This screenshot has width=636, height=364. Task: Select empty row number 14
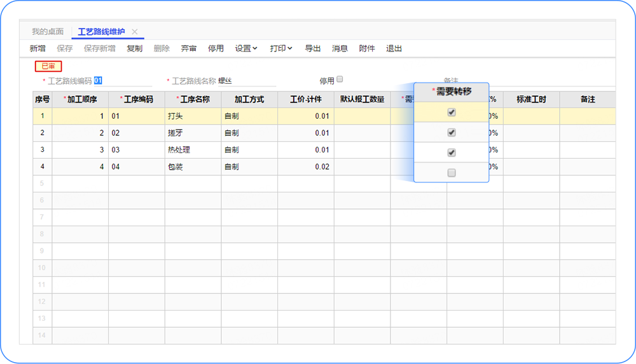tap(42, 335)
